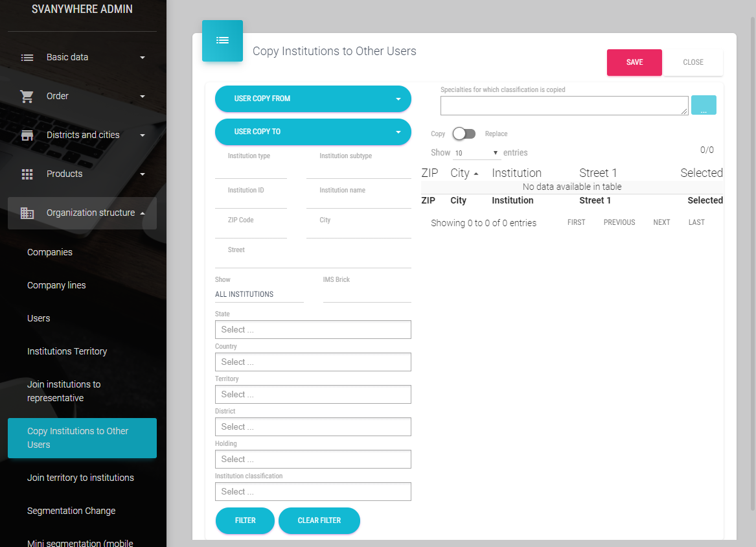Change the Show entries count dropdown
Screen dimensions: 756x547
point(477,153)
